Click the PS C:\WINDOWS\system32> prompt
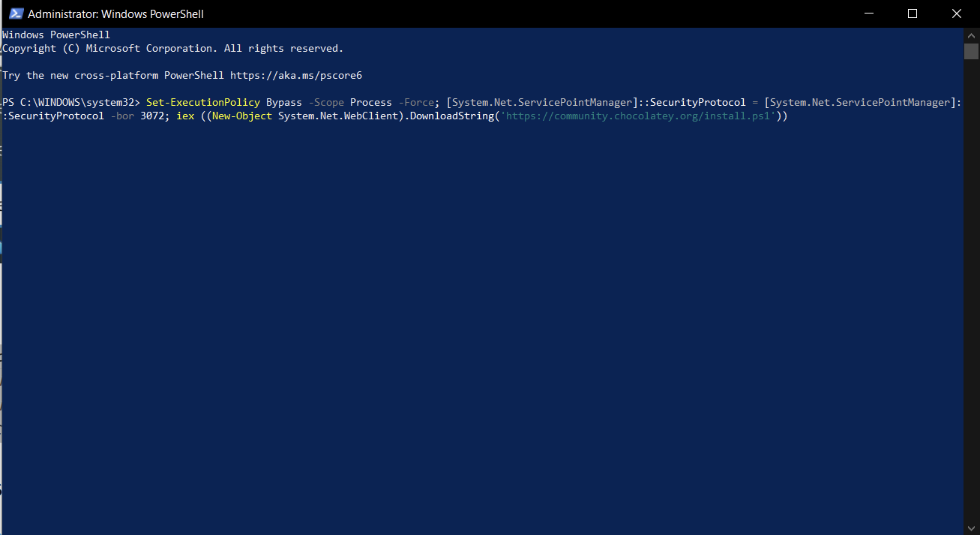The height and width of the screenshot is (535, 980). point(70,102)
